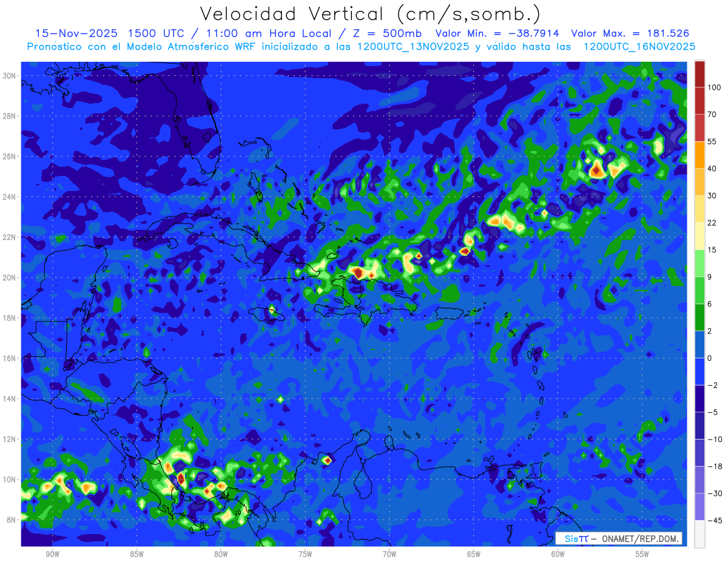Click the color bar label '55'
Screen dimensions: 728x562
(x=712, y=141)
